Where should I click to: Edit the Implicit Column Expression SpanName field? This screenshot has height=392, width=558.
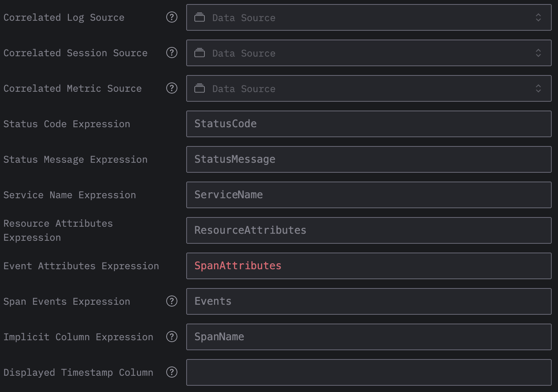[368, 337]
